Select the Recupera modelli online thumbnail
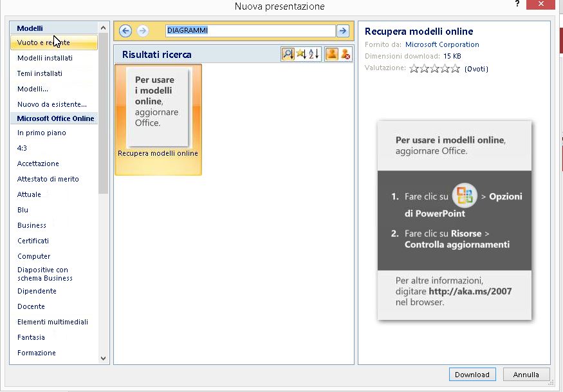This screenshot has height=392, width=563. (158, 120)
